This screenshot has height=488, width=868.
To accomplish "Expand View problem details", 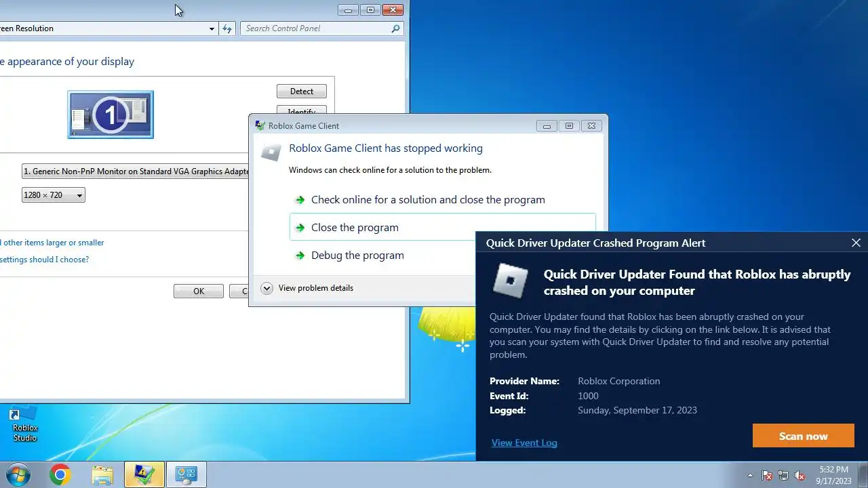I will pos(308,288).
